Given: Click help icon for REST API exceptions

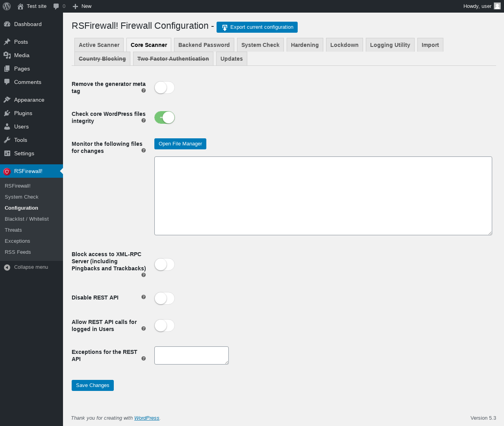Looking at the screenshot, I should coord(144,359).
